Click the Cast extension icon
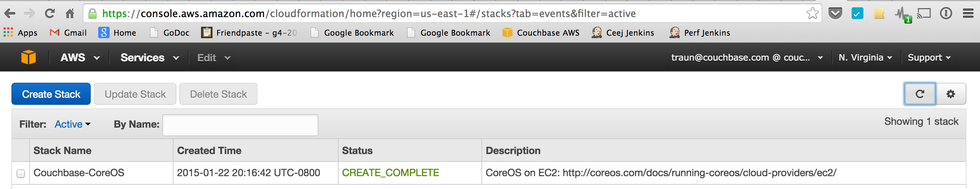The image size is (980, 189). click(x=923, y=13)
